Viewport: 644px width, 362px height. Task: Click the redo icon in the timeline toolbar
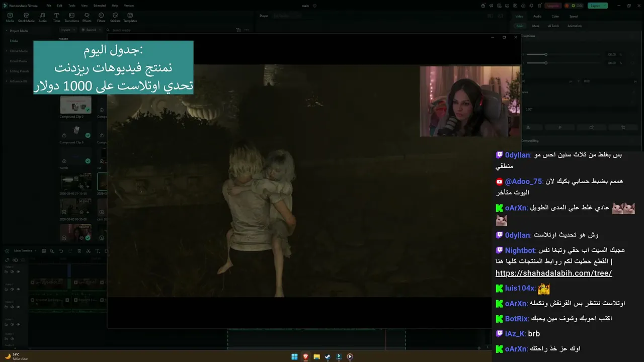point(70,251)
